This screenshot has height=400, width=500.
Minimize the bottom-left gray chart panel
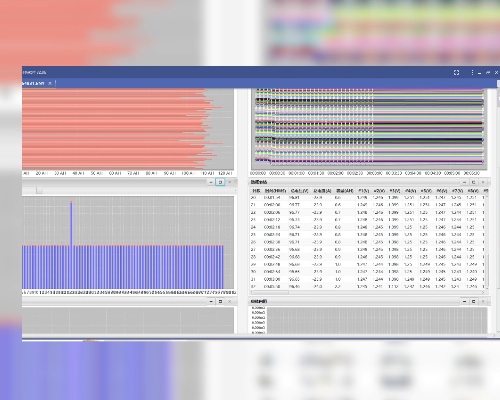click(211, 301)
